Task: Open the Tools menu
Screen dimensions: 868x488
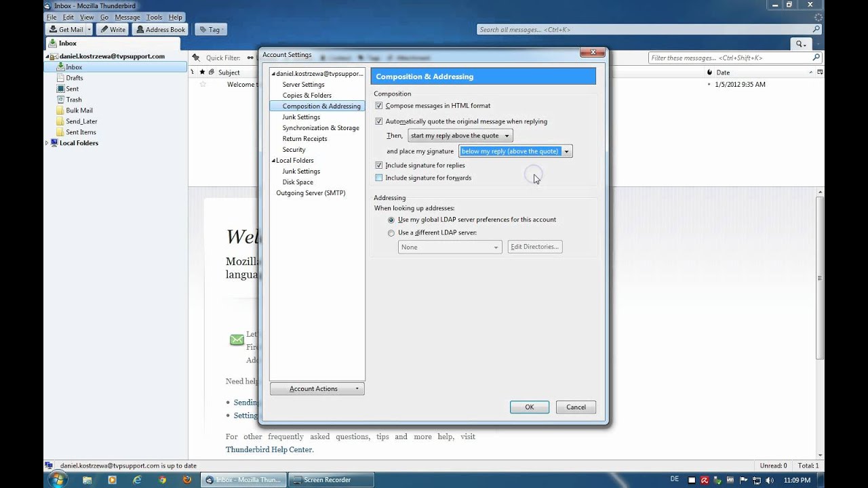Action: [x=154, y=17]
